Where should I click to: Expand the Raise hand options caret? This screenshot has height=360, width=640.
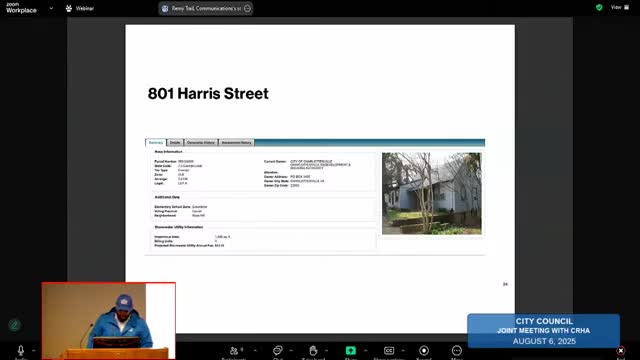[x=327, y=350]
